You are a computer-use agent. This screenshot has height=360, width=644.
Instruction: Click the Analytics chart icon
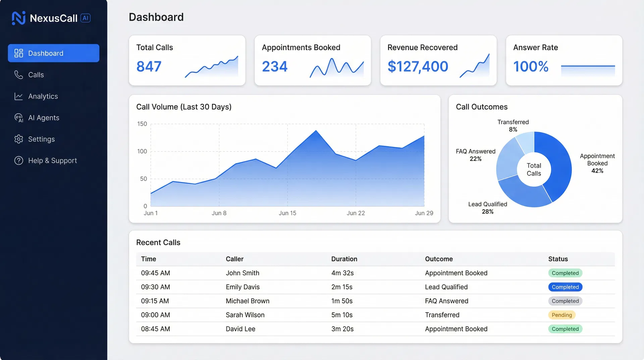click(x=19, y=96)
